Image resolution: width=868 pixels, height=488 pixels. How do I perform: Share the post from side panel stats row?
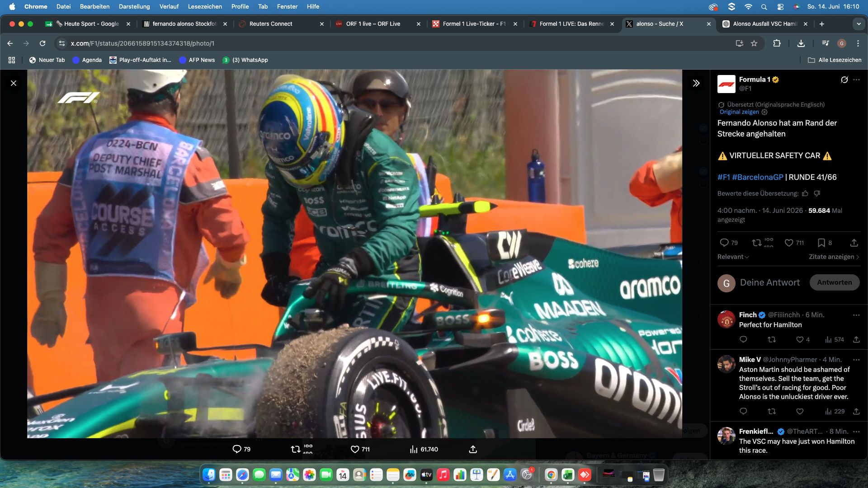tap(854, 243)
